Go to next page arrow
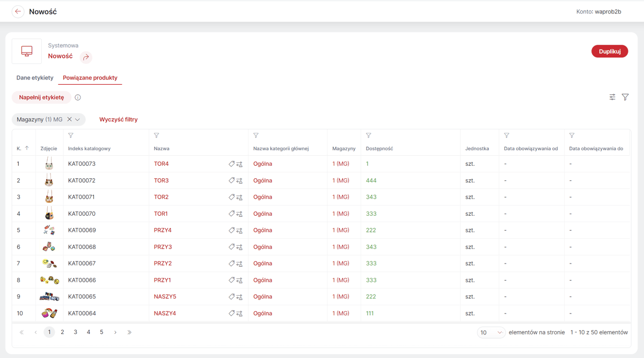Image resolution: width=644 pixels, height=358 pixels. pyautogui.click(x=115, y=332)
